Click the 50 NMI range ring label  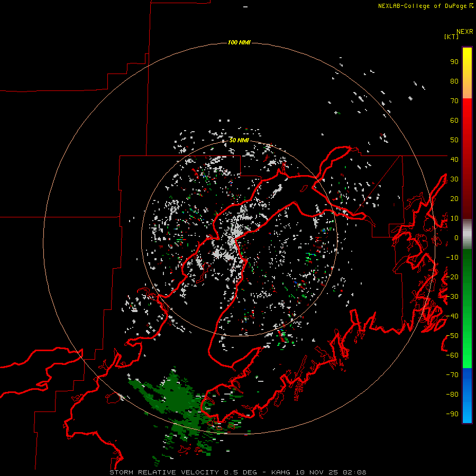[239, 140]
